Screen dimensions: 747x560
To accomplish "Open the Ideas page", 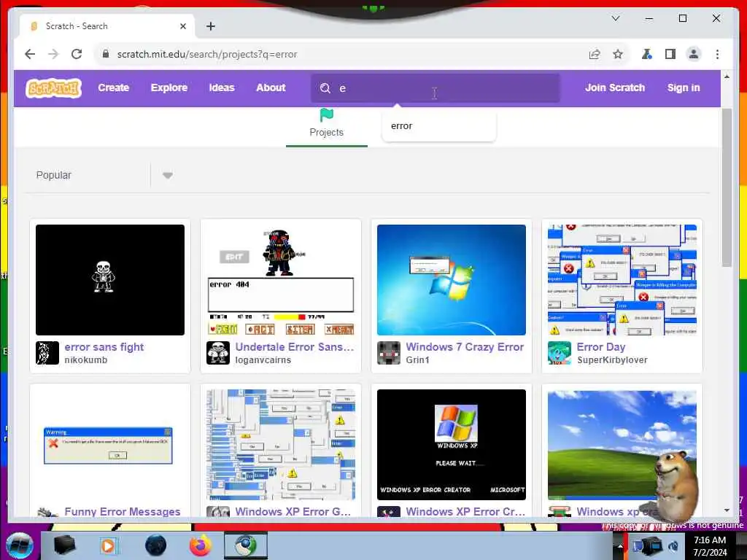I will pyautogui.click(x=222, y=87).
